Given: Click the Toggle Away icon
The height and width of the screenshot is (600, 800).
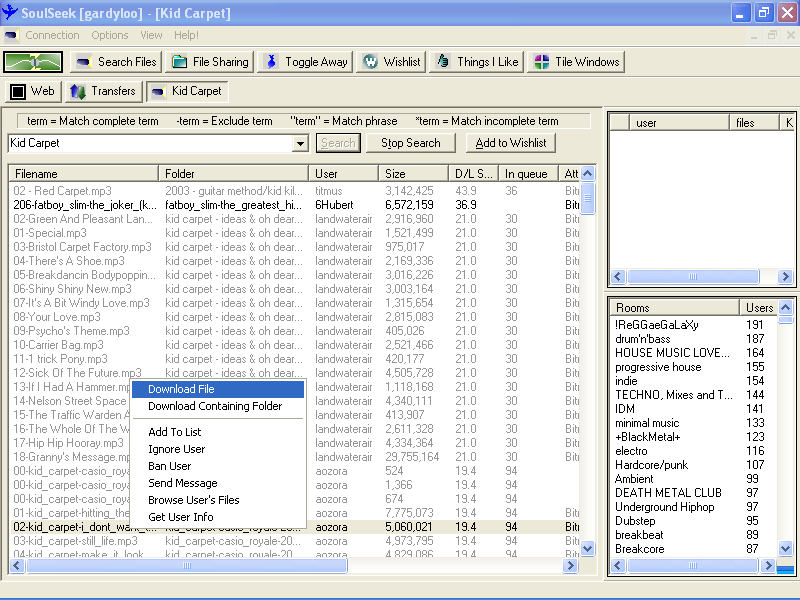Looking at the screenshot, I should pyautogui.click(x=270, y=62).
